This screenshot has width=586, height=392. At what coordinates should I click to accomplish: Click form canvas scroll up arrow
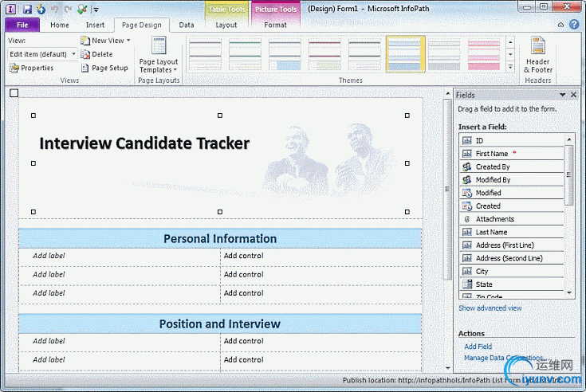(x=447, y=93)
